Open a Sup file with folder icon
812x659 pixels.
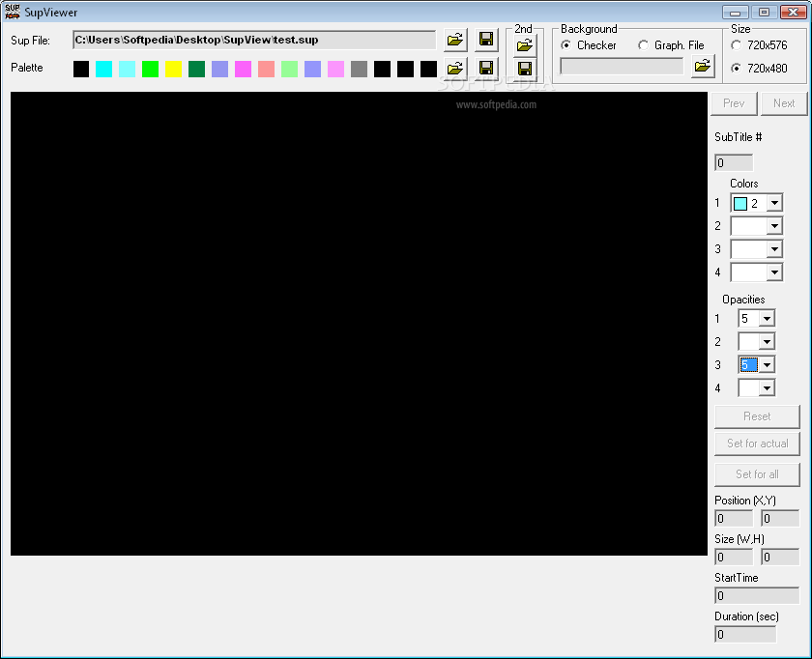[455, 40]
